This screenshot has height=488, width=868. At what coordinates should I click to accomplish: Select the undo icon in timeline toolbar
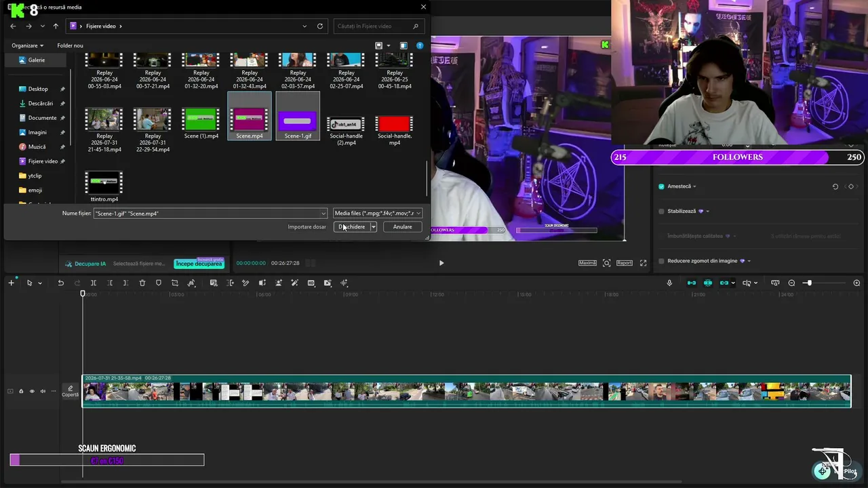click(x=60, y=283)
